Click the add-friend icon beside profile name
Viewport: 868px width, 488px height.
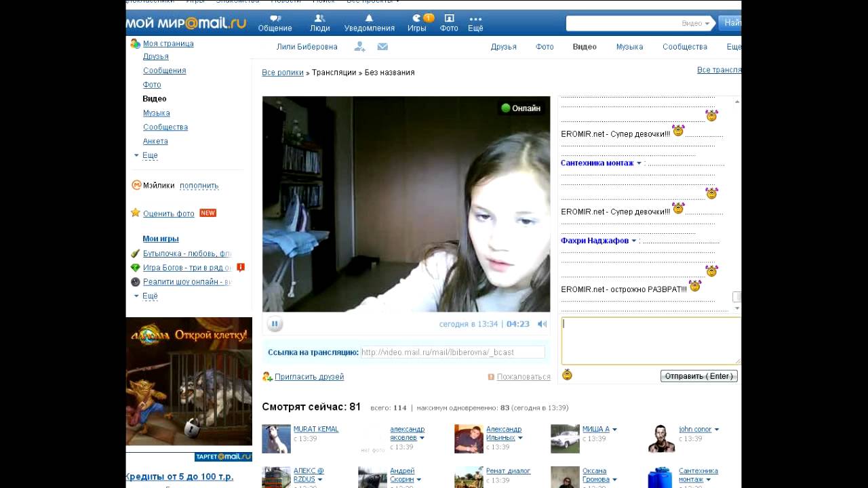360,47
